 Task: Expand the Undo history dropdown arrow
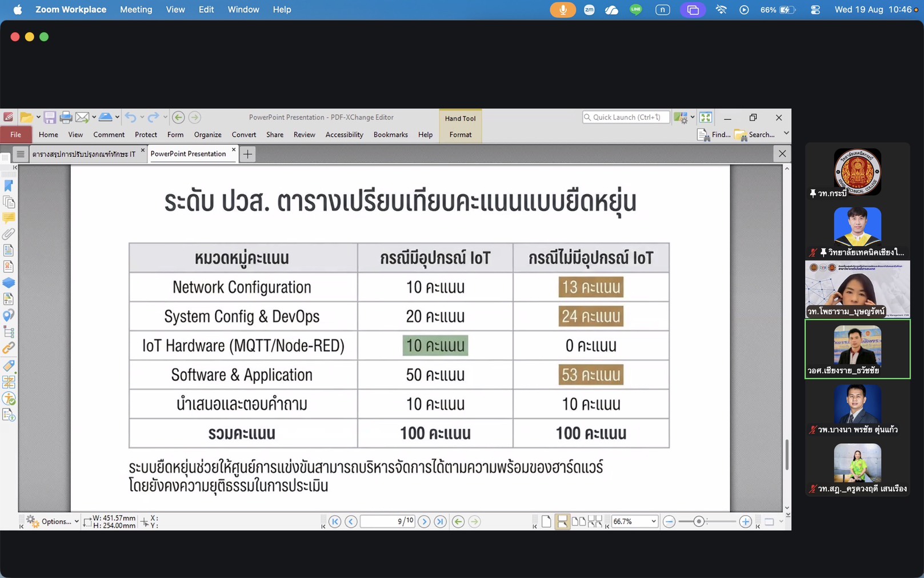142,118
